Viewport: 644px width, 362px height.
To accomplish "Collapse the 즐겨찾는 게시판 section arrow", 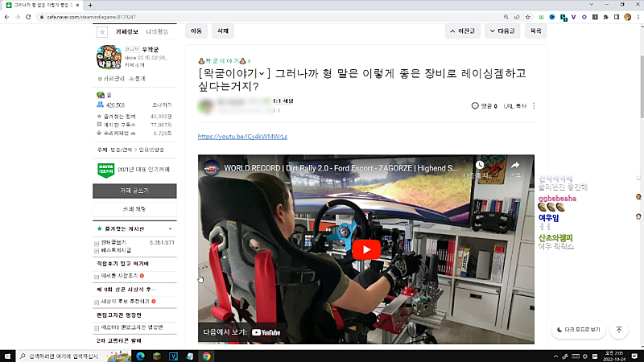I will 170,229.
